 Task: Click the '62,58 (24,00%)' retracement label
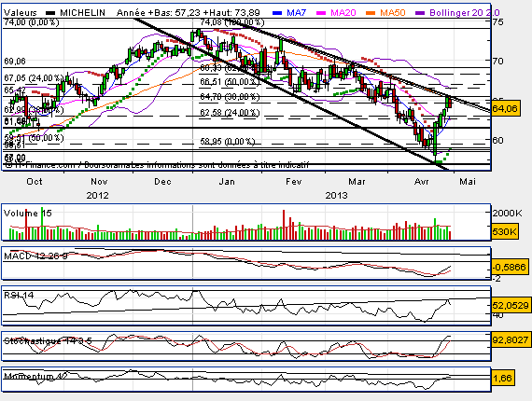tap(230, 112)
